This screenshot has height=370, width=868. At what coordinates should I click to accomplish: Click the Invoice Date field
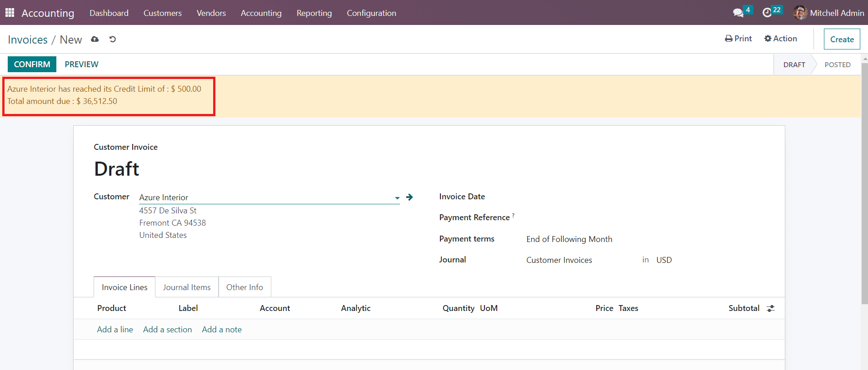pos(591,197)
